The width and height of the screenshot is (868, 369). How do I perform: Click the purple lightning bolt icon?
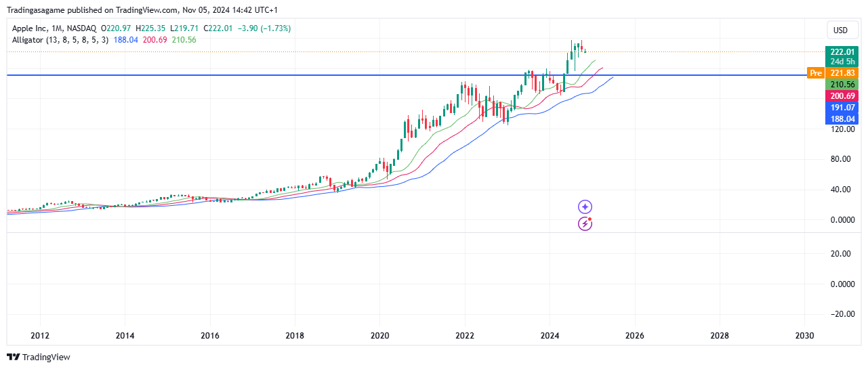(x=585, y=223)
